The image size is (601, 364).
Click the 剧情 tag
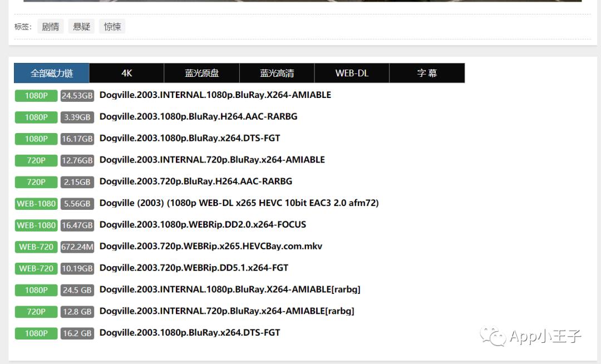[x=51, y=27]
